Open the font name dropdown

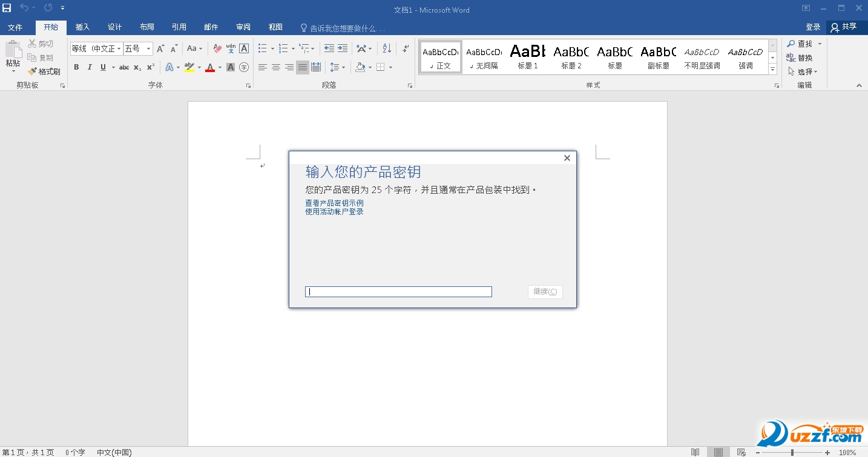tap(119, 48)
